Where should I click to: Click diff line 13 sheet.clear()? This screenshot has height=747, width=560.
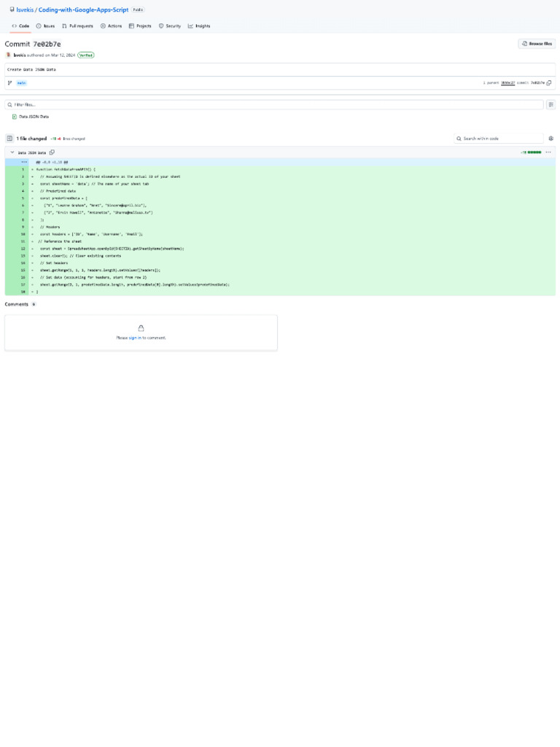(x=80, y=256)
